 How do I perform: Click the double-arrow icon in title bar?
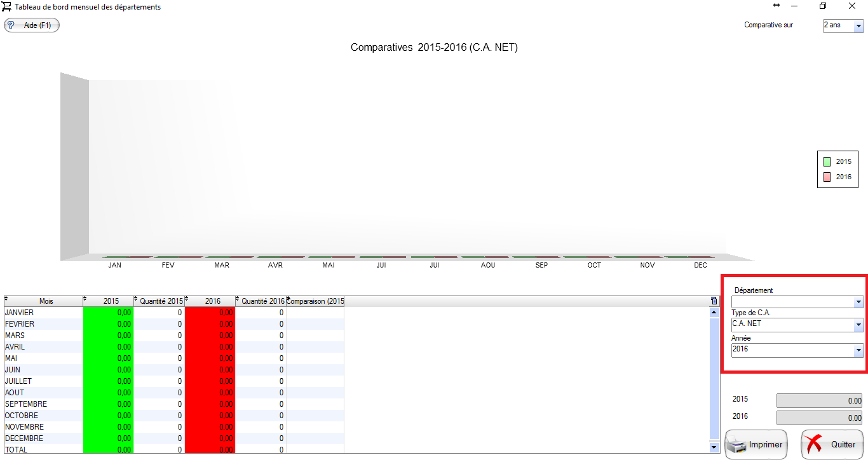point(776,6)
